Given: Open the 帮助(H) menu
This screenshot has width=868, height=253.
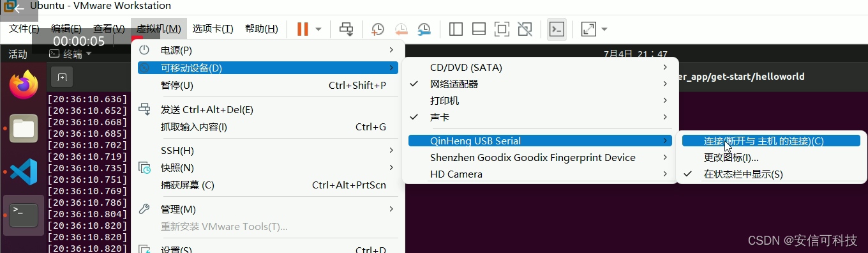Looking at the screenshot, I should [x=262, y=29].
